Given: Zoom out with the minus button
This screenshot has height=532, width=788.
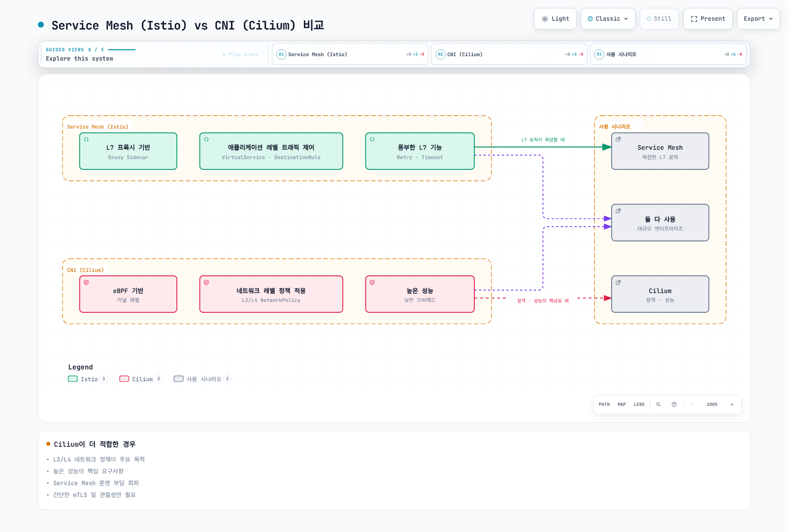Looking at the screenshot, I should pos(692,404).
